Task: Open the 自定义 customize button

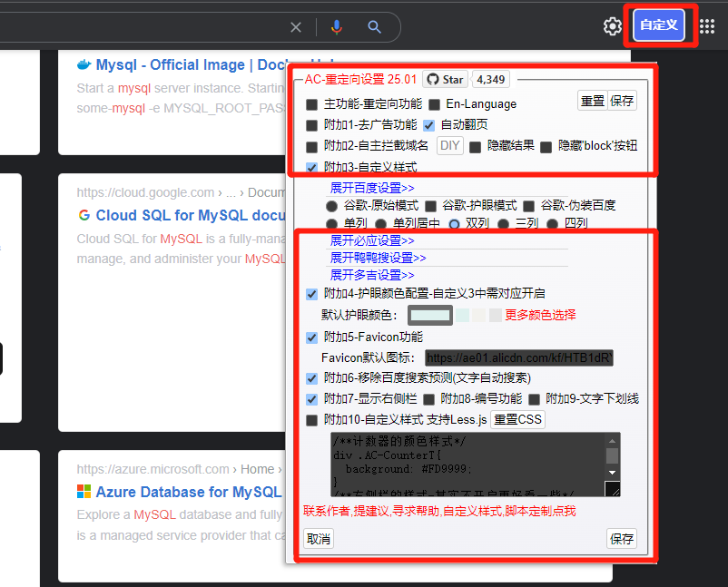Action: 659,25
